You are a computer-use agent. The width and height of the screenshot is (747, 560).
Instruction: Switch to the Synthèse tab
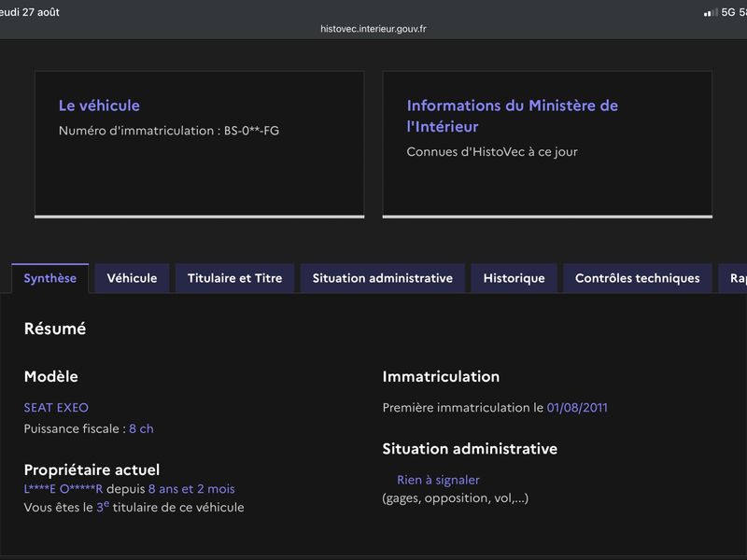tap(50, 278)
